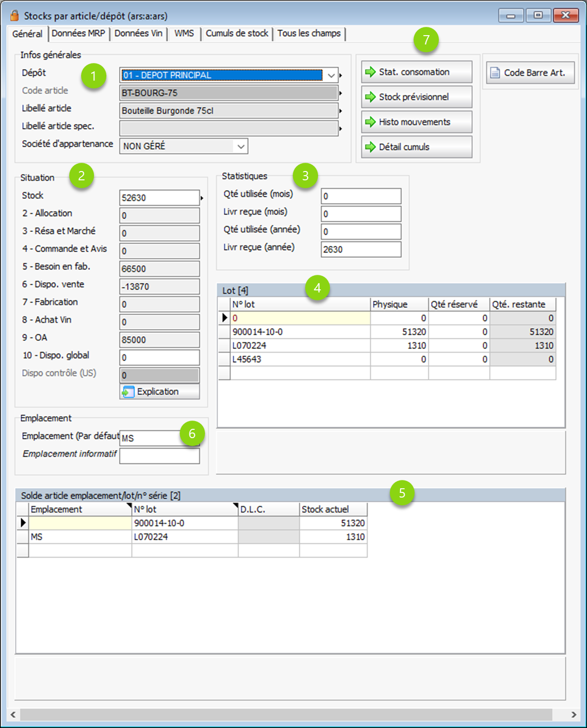Click the Stat. consomation green arrow icon
The height and width of the screenshot is (728, 587).
(370, 72)
